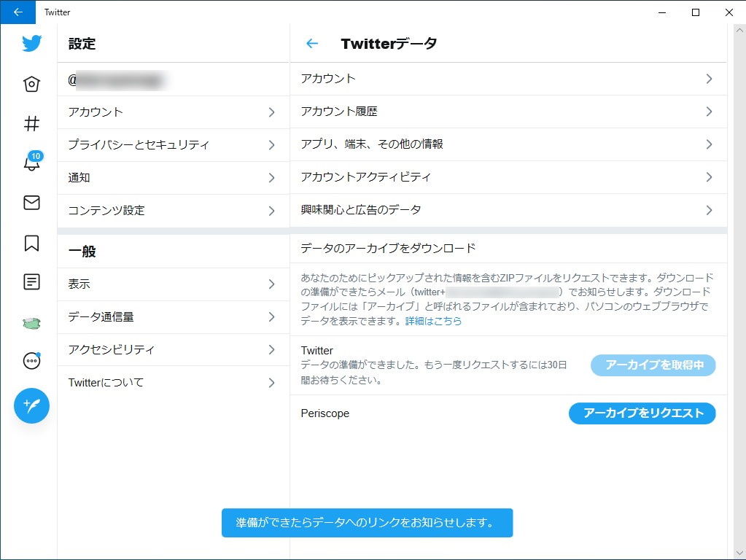Open the More options ellipsis icon
746x560 pixels.
point(31,360)
